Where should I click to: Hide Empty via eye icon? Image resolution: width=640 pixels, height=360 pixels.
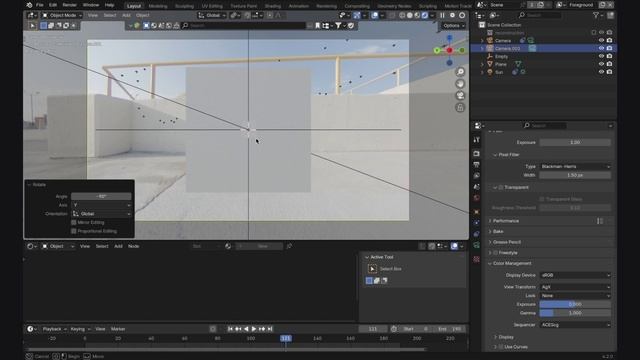601,56
